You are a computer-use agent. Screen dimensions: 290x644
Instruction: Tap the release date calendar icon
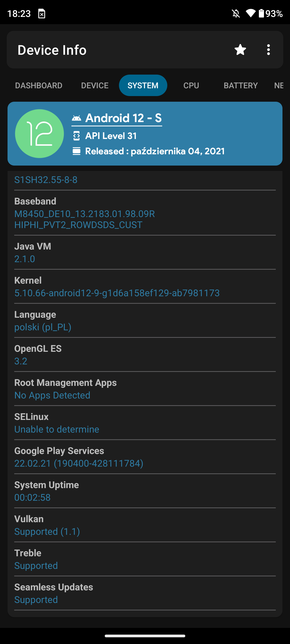tap(77, 151)
